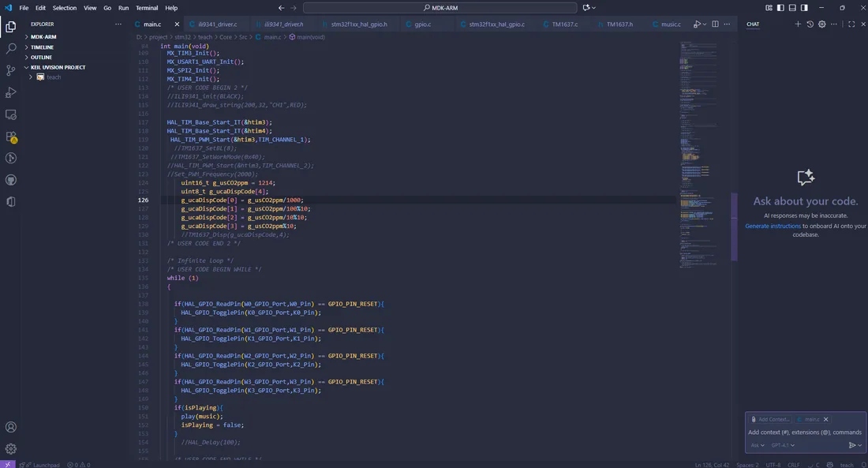Open the Run and Debug view
Screen dimensions: 868x468
click(x=10, y=92)
